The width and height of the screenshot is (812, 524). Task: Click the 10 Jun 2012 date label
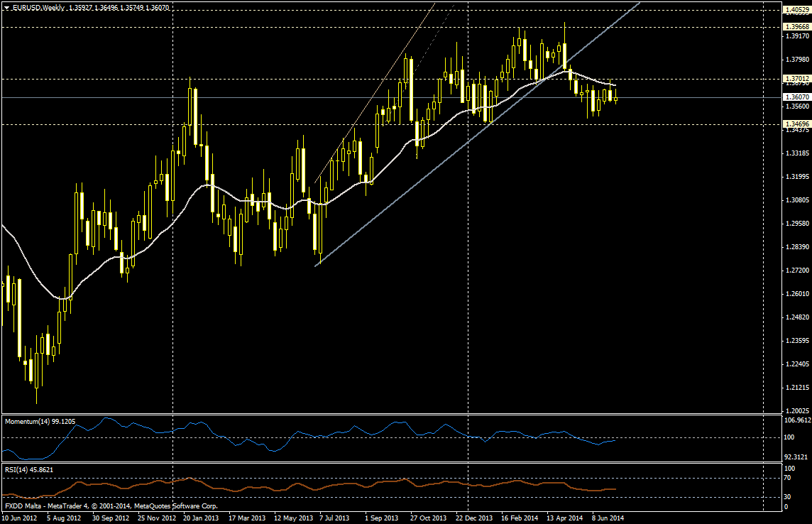coord(20,518)
